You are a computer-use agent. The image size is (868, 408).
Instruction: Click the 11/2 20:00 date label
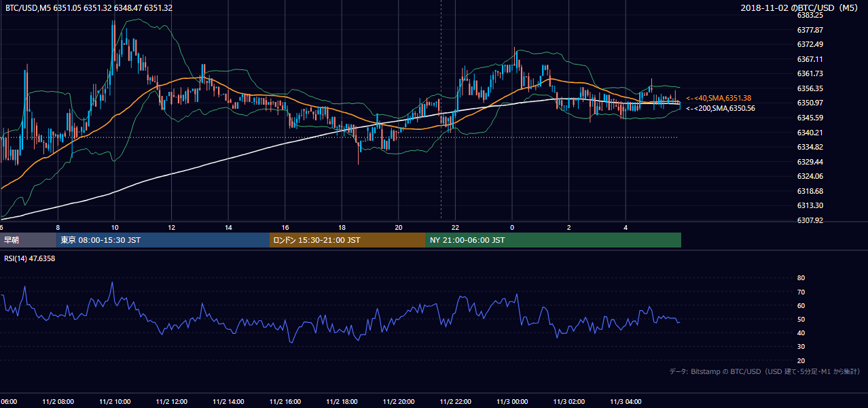click(399, 402)
